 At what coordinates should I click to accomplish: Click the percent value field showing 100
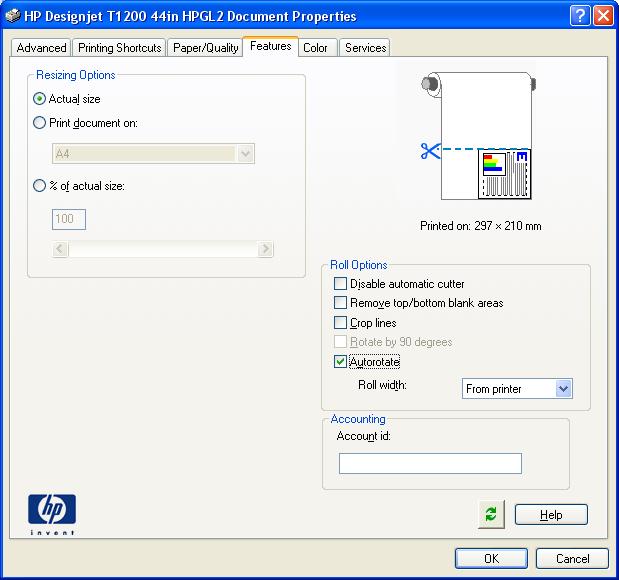[x=69, y=219]
